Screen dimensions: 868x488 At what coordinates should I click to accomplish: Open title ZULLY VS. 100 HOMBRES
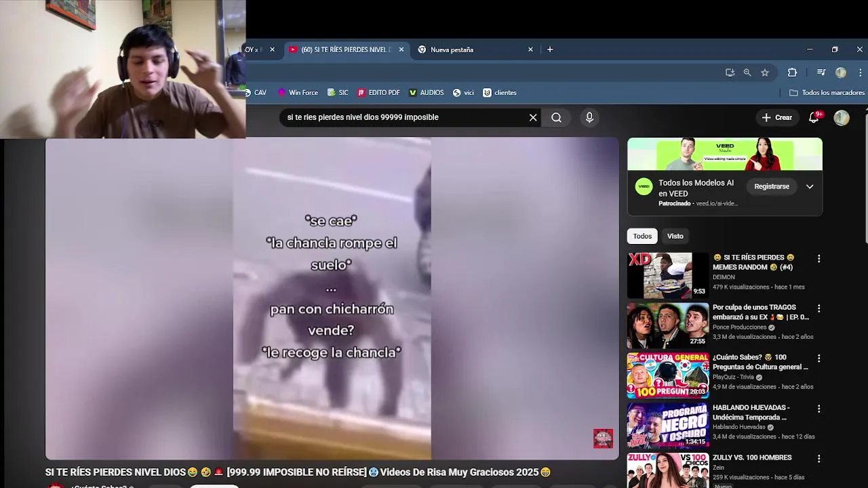pyautogui.click(x=752, y=457)
